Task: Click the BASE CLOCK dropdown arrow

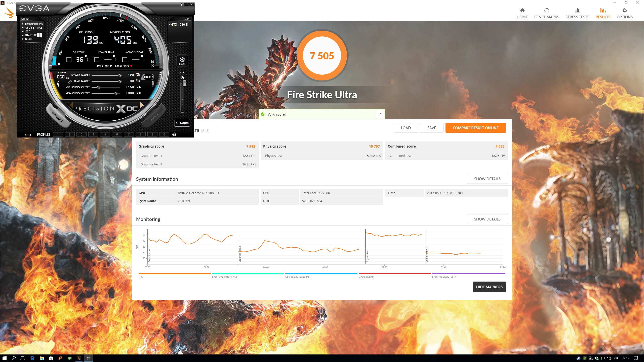Action: (x=111, y=66)
